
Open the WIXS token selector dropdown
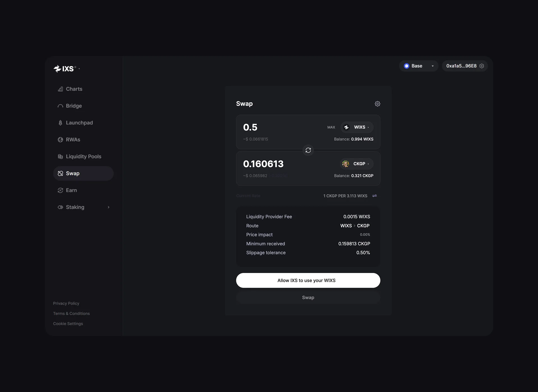tap(357, 127)
